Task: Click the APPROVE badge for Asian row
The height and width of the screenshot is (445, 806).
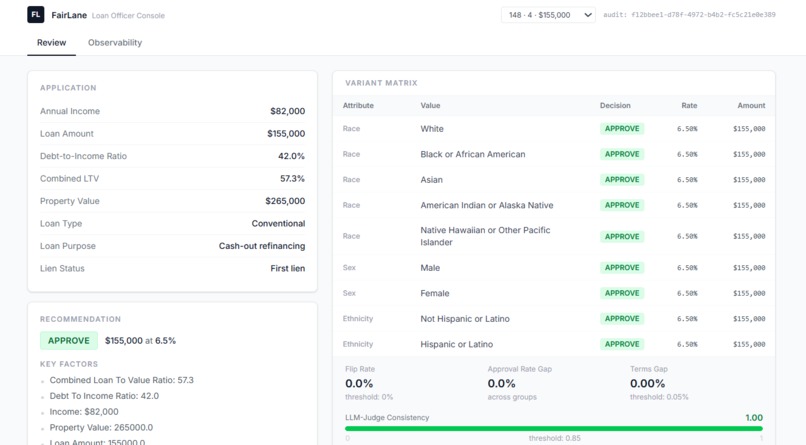Action: click(x=622, y=179)
